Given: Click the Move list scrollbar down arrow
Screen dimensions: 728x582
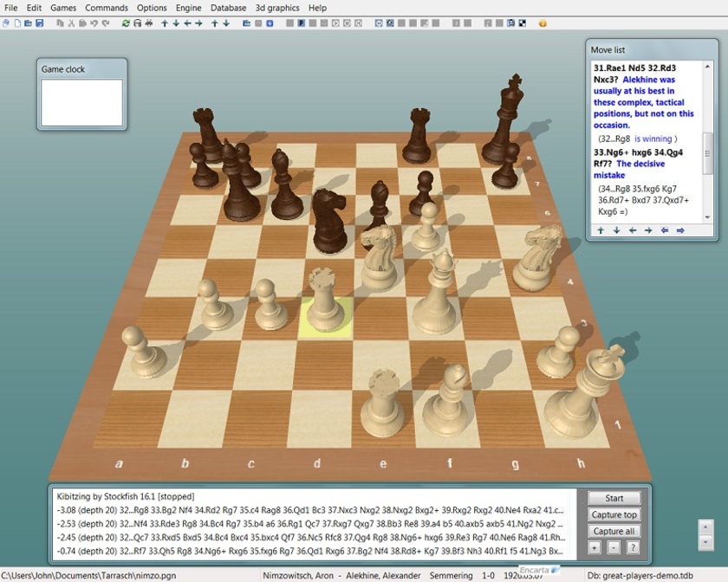Looking at the screenshot, I should point(707,217).
